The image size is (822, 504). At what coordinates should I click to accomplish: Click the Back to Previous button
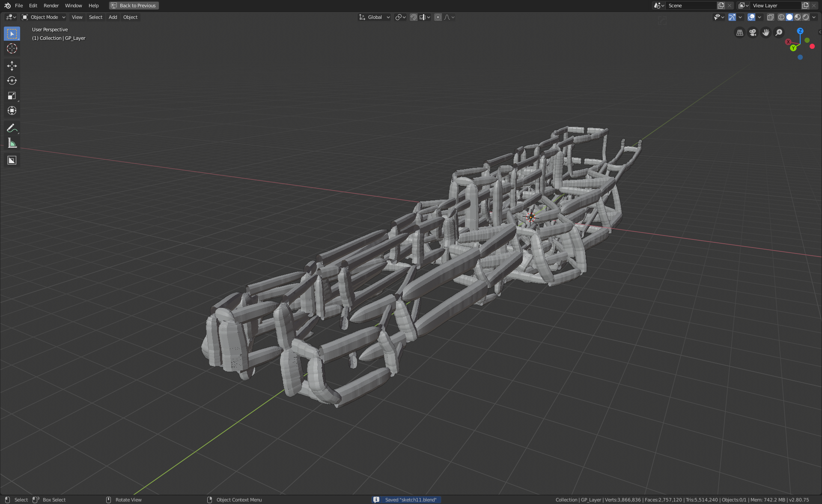pos(134,6)
